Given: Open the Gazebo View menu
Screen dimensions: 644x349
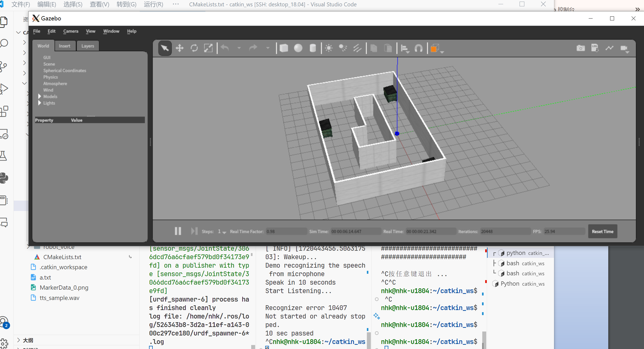Looking at the screenshot, I should point(91,31).
